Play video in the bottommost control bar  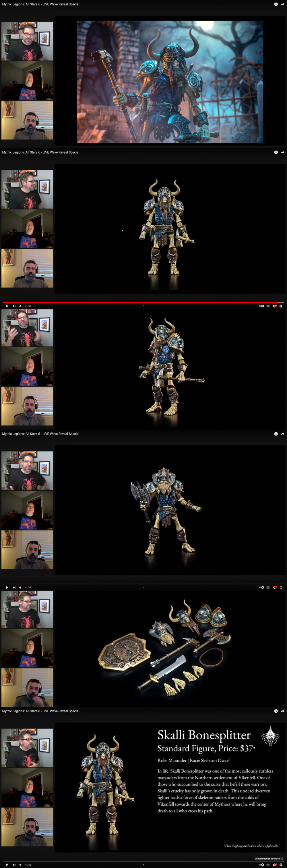click(7, 865)
